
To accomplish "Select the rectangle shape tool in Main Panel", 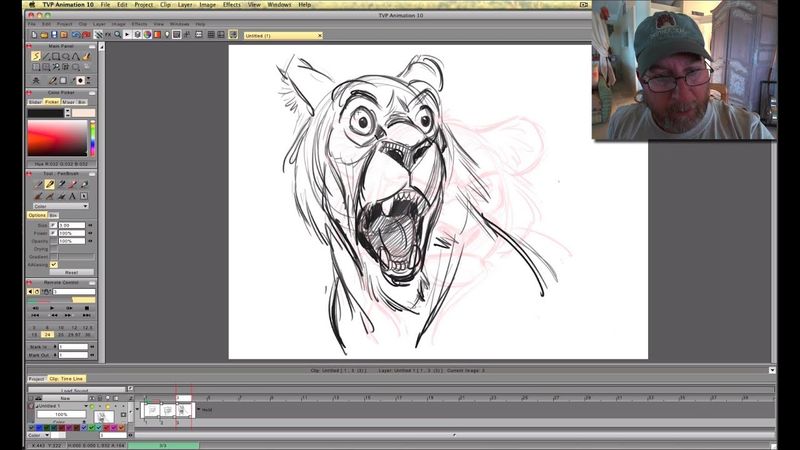I will click(56, 56).
